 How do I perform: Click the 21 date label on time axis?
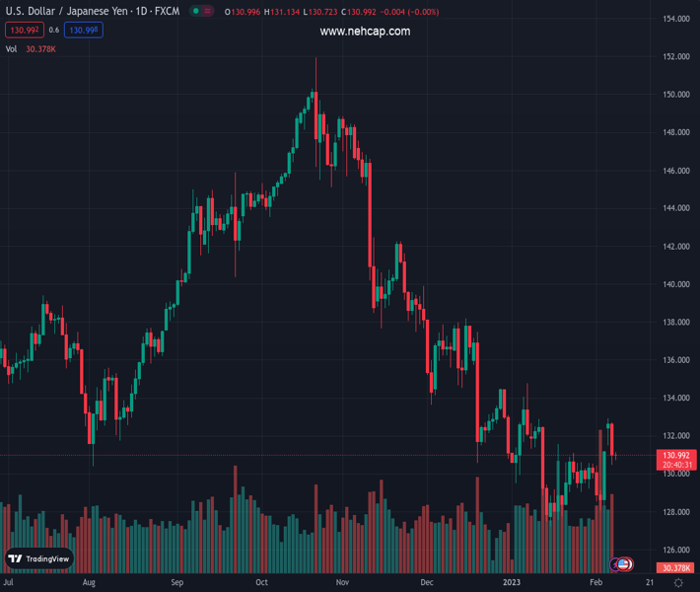(650, 582)
